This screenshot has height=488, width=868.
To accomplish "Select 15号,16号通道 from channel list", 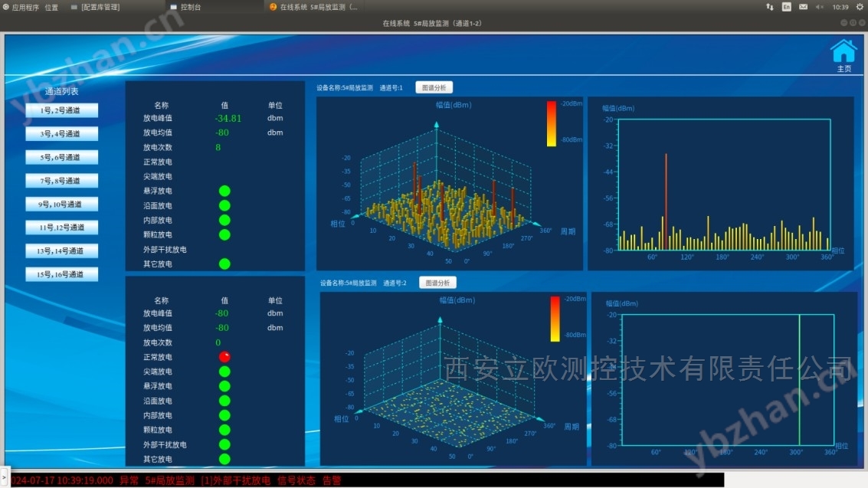I will pos(62,274).
